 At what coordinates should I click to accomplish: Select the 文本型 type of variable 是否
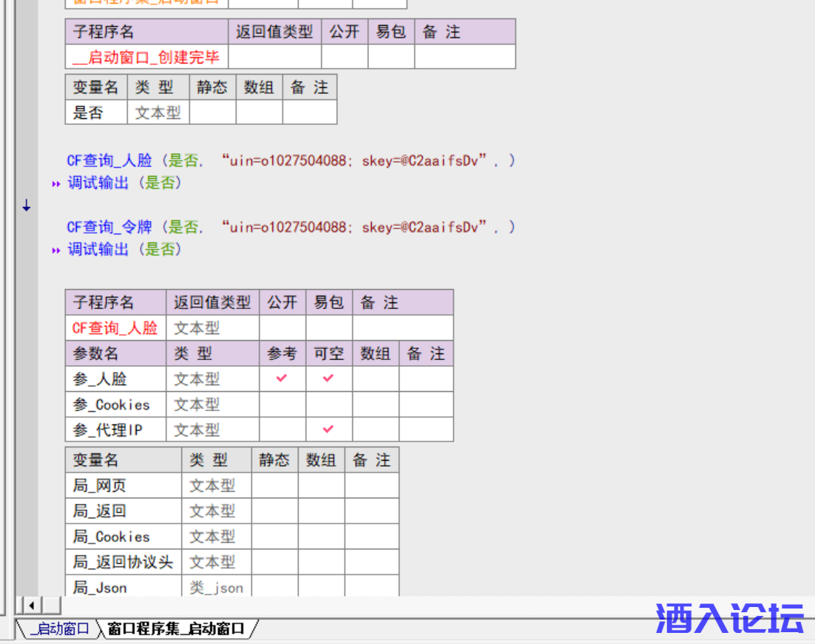pyautogui.click(x=158, y=113)
